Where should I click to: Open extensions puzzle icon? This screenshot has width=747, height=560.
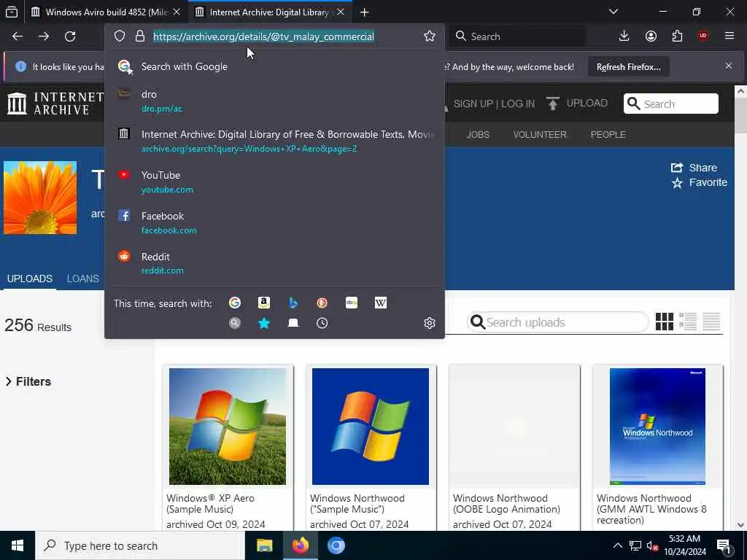tap(677, 36)
